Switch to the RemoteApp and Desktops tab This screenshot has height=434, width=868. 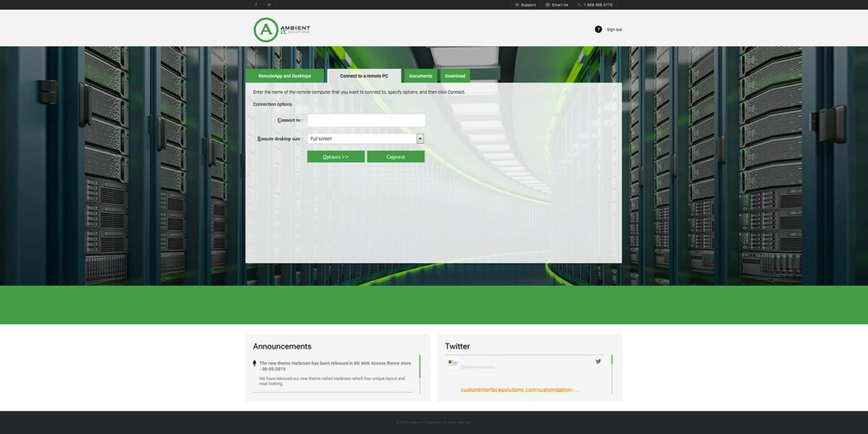click(286, 75)
